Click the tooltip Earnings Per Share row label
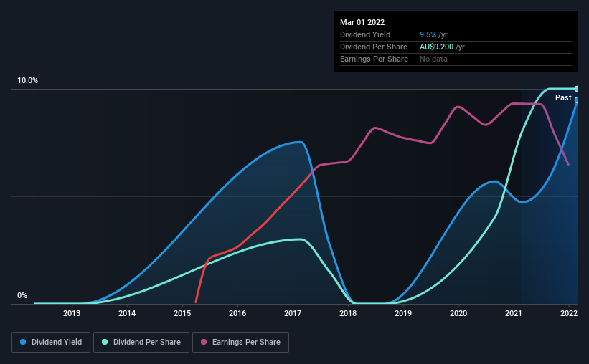This screenshot has height=364, width=589. pos(374,59)
